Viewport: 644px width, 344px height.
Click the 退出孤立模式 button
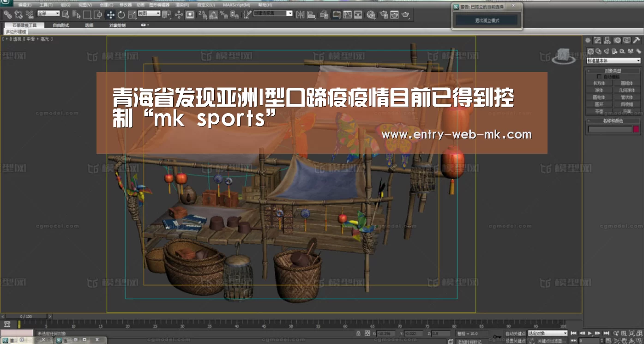[x=488, y=20]
